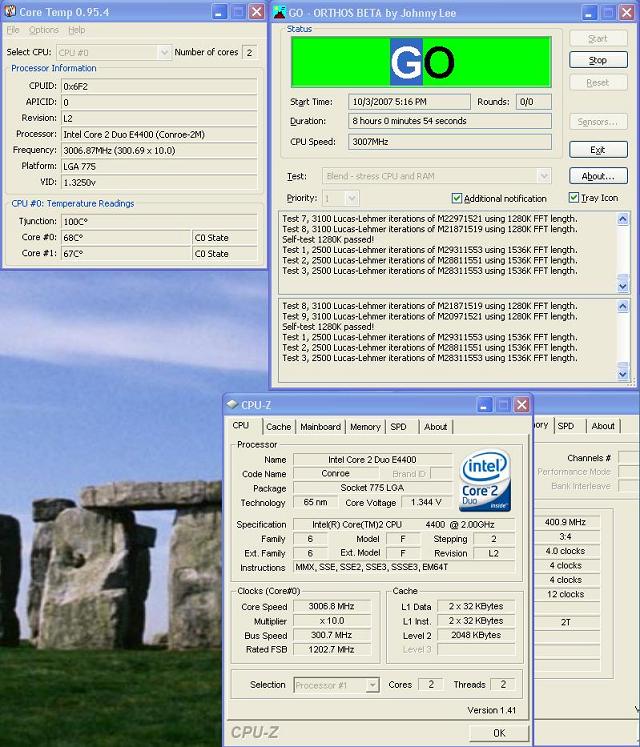Open the Priority dropdown
Viewport: 640px width, 747px height.
352,198
